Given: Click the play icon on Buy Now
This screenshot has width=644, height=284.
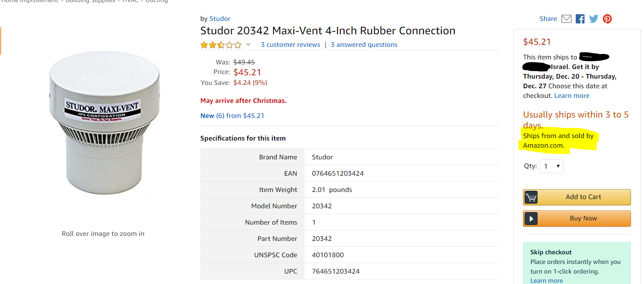Looking at the screenshot, I should [531, 218].
